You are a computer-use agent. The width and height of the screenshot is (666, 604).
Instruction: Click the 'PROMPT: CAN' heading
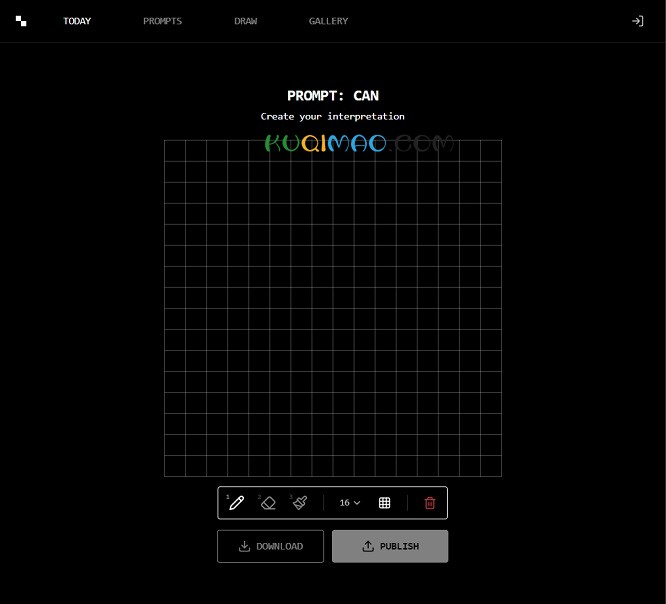[333, 96]
